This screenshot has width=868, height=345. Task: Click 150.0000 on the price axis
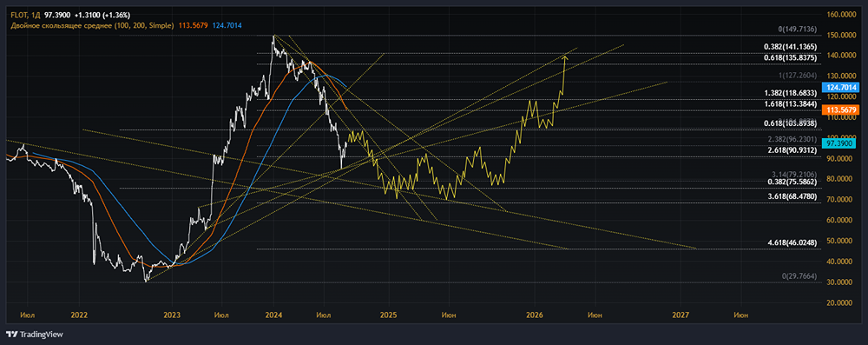(x=841, y=35)
